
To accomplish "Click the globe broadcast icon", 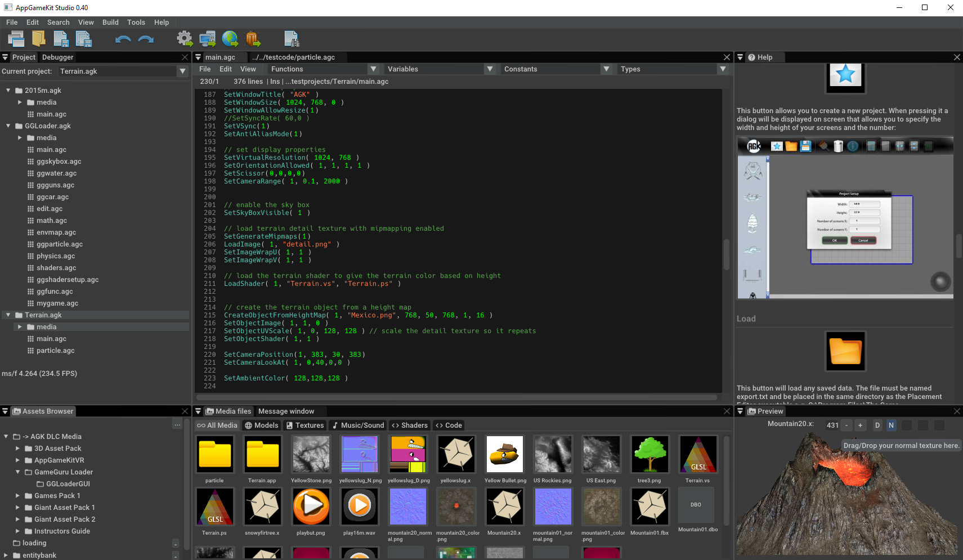I will point(230,39).
